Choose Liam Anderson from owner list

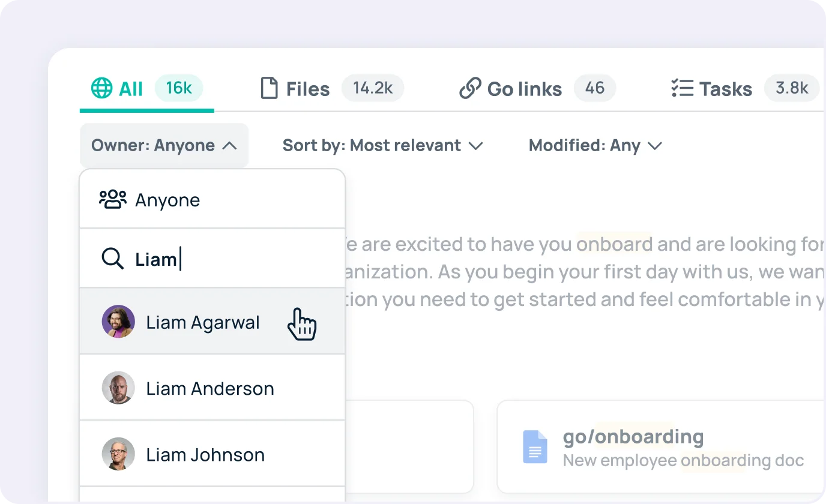tap(210, 388)
